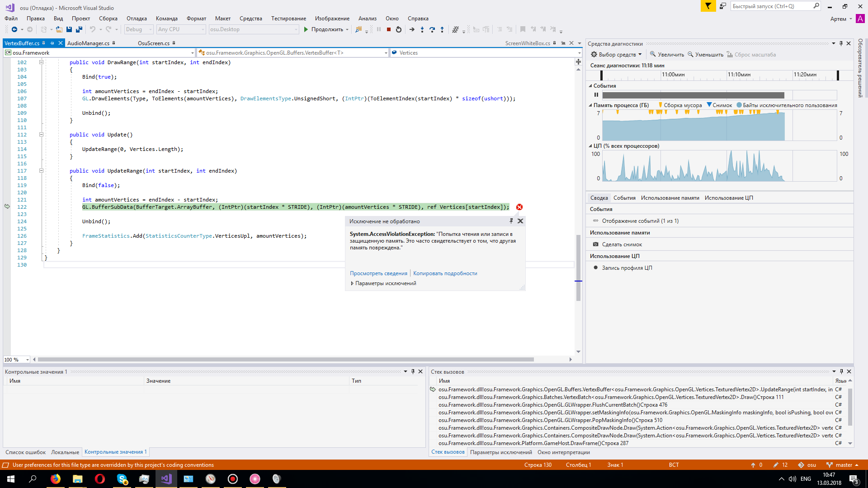The width and height of the screenshot is (868, 488).
Task: Click Show Next Statement arrow icon
Action: pyautogui.click(x=412, y=29)
